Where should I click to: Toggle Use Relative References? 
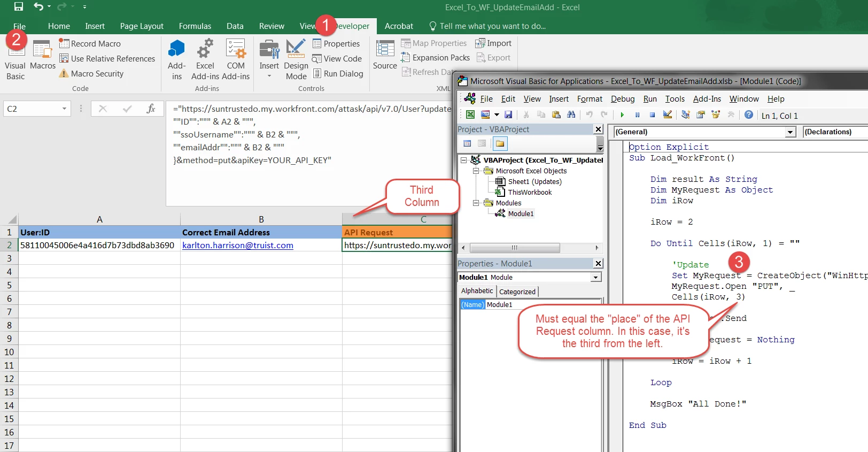coord(107,59)
